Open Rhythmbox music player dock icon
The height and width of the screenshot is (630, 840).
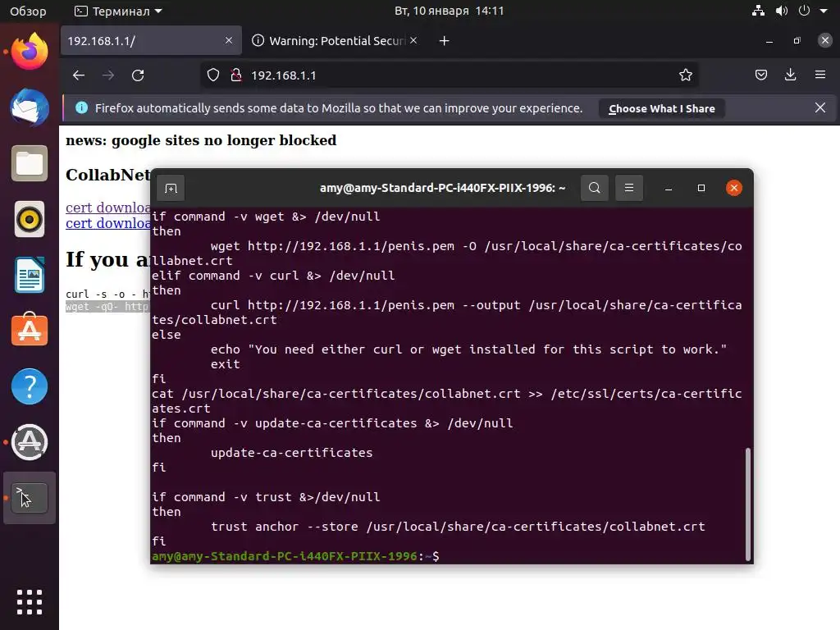point(30,219)
